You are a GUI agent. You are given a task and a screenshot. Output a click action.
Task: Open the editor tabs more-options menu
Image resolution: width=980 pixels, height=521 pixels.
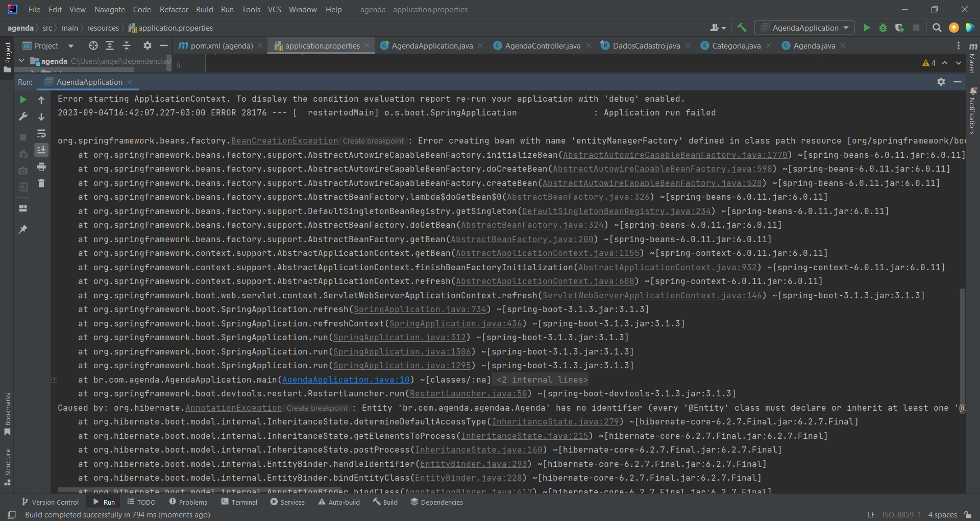click(x=958, y=46)
